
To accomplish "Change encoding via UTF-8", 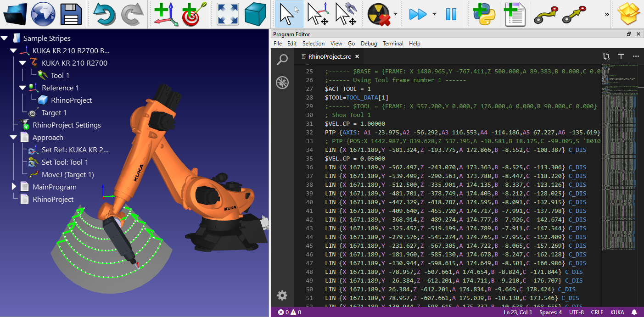I will [x=577, y=312].
